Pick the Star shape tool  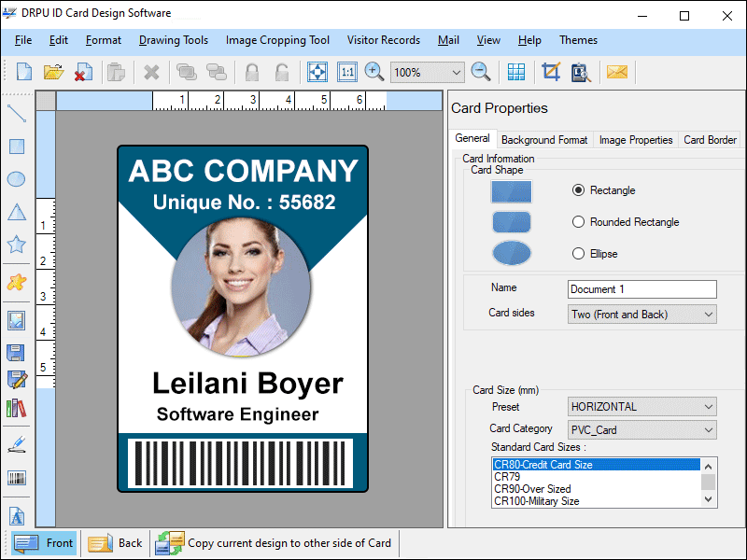pyautogui.click(x=15, y=245)
